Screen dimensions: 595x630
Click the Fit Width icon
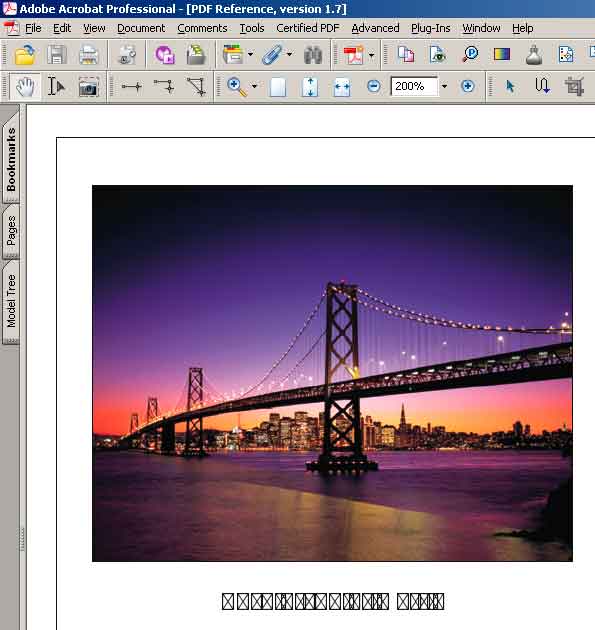342,86
